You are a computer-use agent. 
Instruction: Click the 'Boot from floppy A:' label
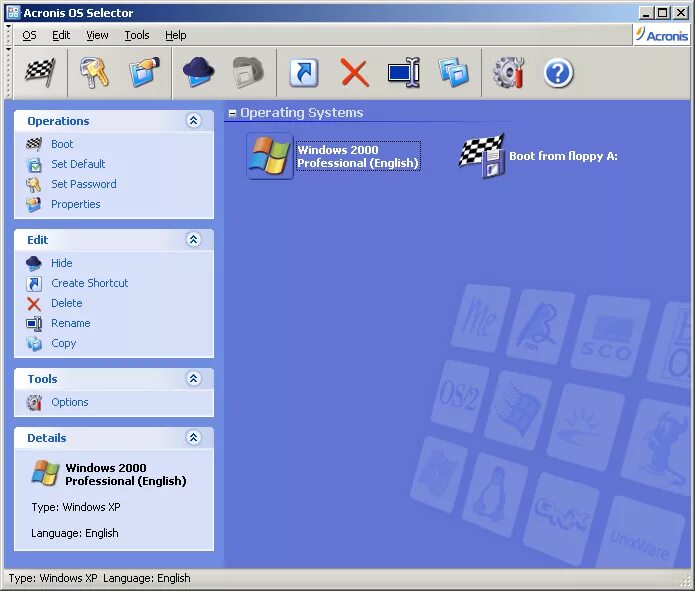563,156
